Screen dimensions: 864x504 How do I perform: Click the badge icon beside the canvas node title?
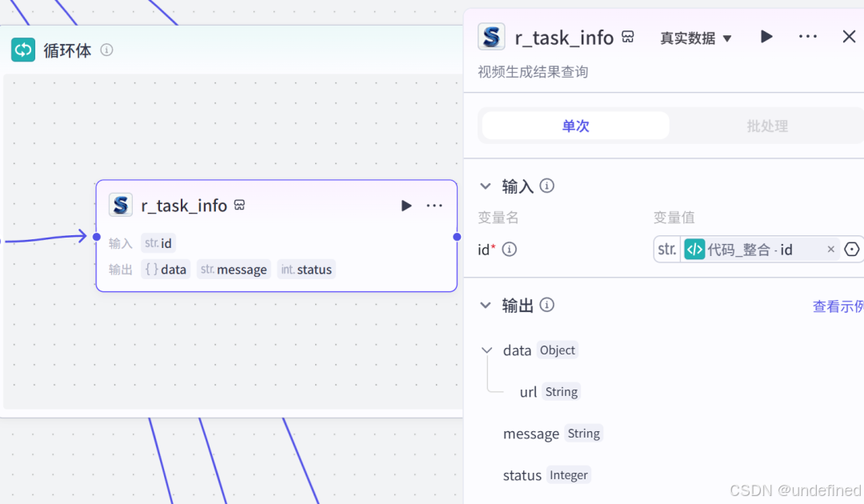[240, 205]
